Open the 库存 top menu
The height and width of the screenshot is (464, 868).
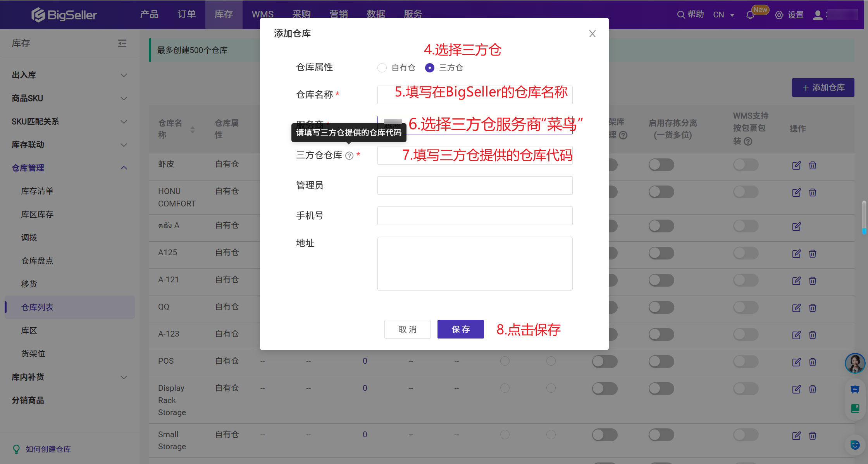click(x=224, y=14)
